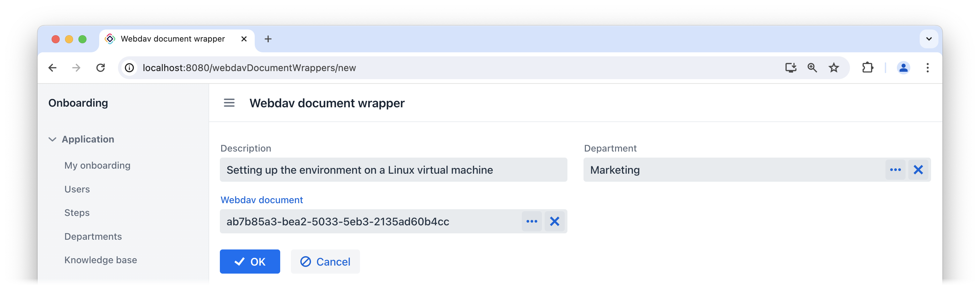Bookmark this page with star icon
Screen dimensions: 980x285
[834, 68]
